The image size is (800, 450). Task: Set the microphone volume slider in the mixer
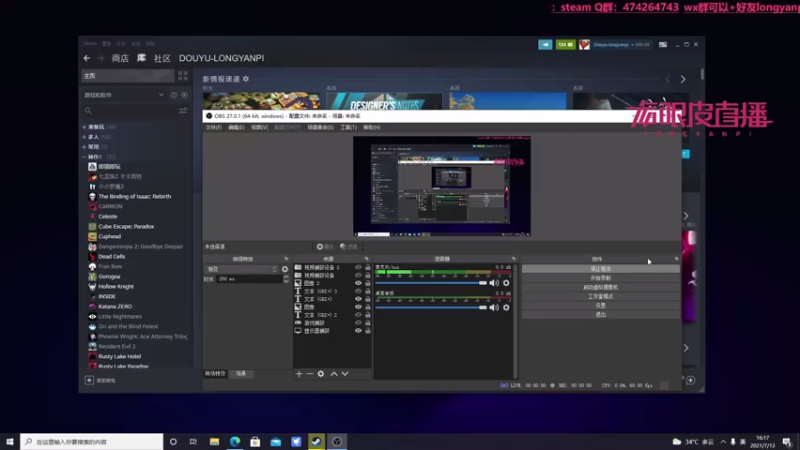(x=432, y=283)
